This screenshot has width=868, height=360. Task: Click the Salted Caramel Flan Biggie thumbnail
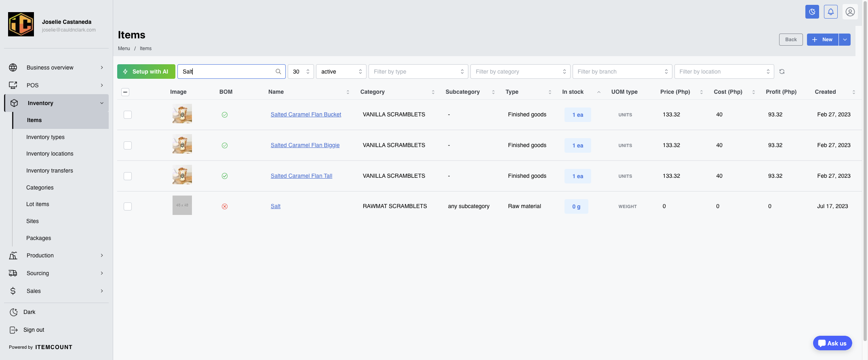(x=182, y=144)
